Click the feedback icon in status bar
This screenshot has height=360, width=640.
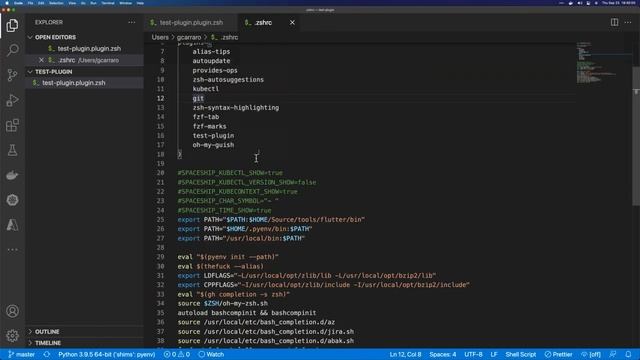(x=613, y=354)
